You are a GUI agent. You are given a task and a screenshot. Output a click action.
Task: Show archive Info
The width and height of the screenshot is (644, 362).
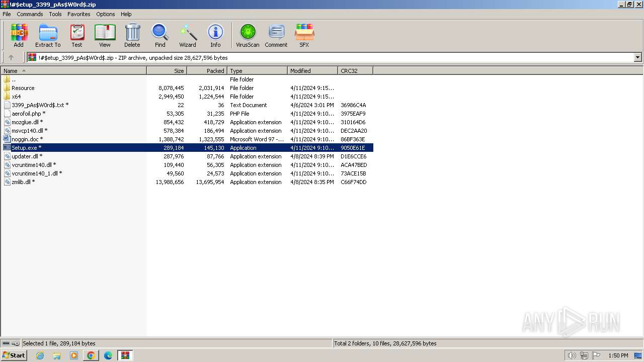pyautogui.click(x=215, y=36)
